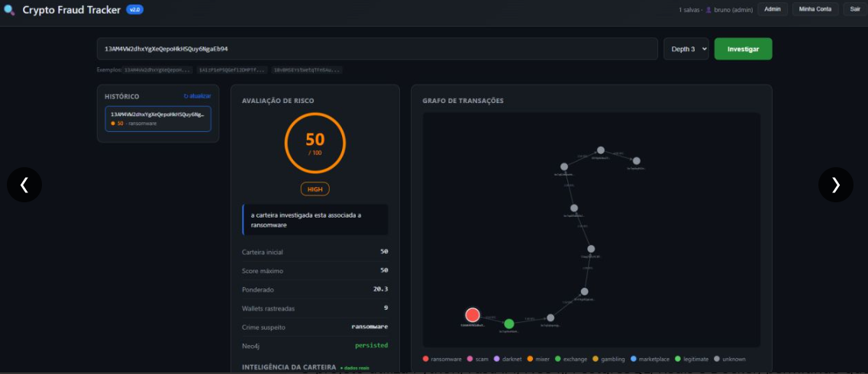868x374 pixels.
Task: Click the Neo4j persisted status
Action: pyautogui.click(x=372, y=346)
